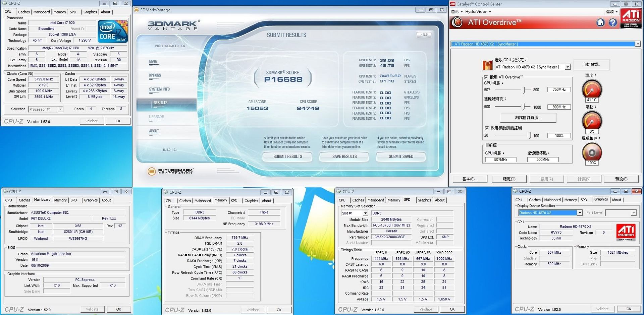The width and height of the screenshot is (644, 315).
Task: Open the HydraVision menu
Action: (x=478, y=12)
